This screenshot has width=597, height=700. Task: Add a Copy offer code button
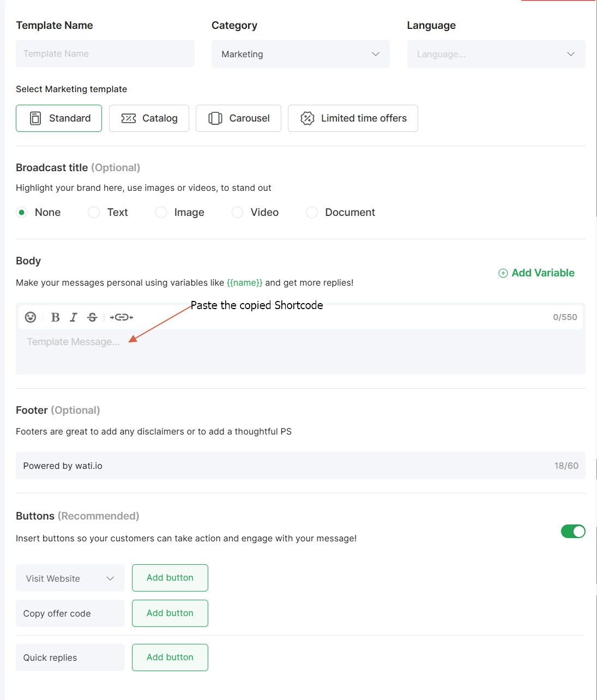click(170, 613)
